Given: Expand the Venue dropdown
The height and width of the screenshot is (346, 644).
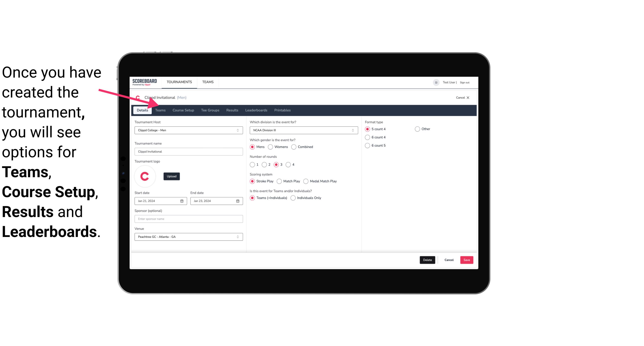Looking at the screenshot, I should [x=238, y=237].
